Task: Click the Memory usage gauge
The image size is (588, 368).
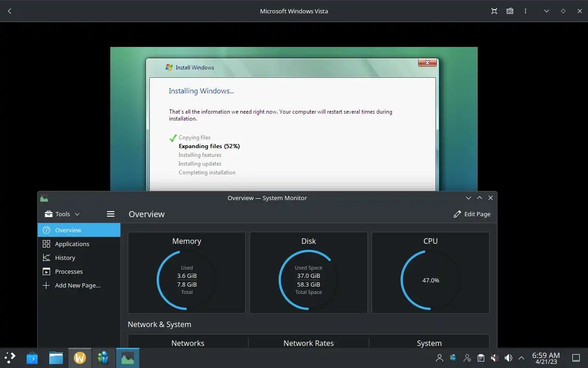Action: [187, 280]
